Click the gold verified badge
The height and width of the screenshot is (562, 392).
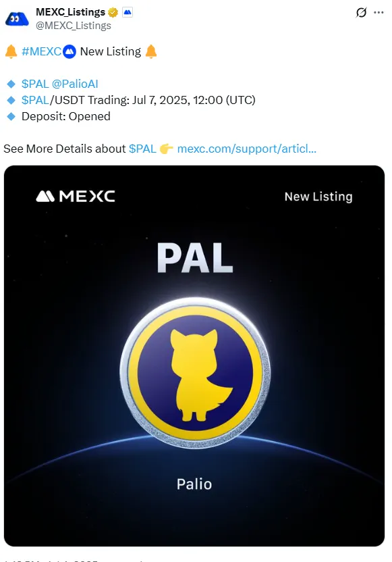point(113,13)
